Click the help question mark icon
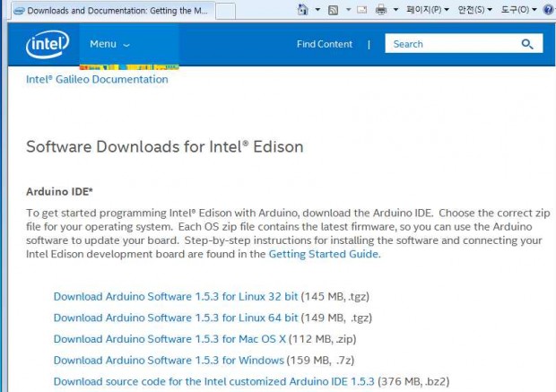 point(548,10)
